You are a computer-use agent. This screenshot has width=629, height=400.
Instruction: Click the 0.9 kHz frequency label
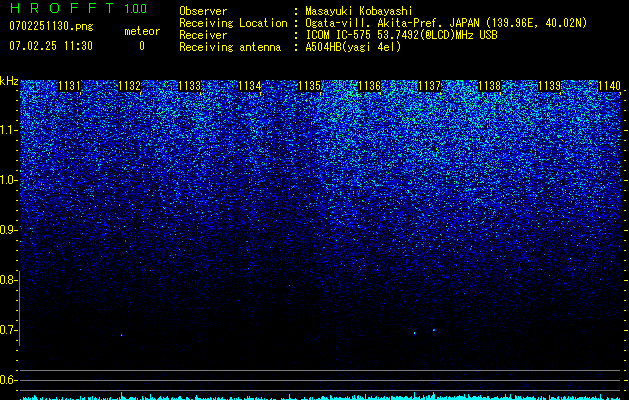[x=8, y=230]
